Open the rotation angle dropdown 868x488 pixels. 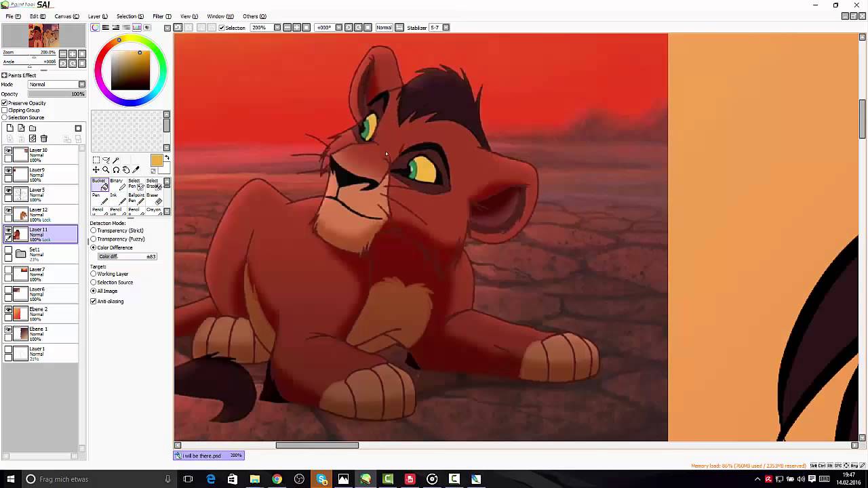(x=339, y=28)
